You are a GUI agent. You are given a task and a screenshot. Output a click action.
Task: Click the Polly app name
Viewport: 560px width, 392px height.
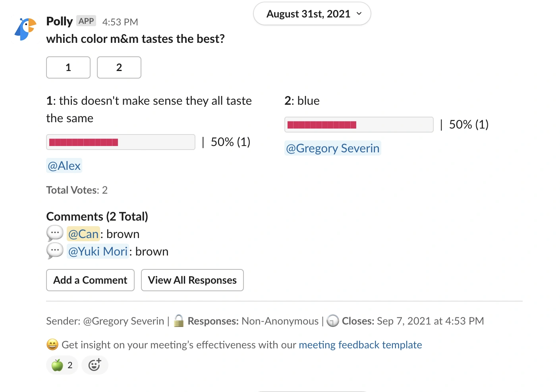59,21
